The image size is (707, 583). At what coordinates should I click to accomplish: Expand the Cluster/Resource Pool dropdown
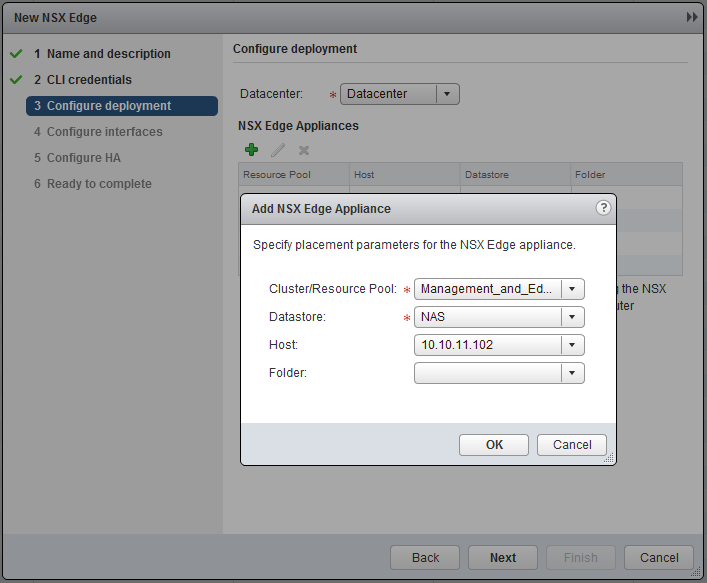572,289
